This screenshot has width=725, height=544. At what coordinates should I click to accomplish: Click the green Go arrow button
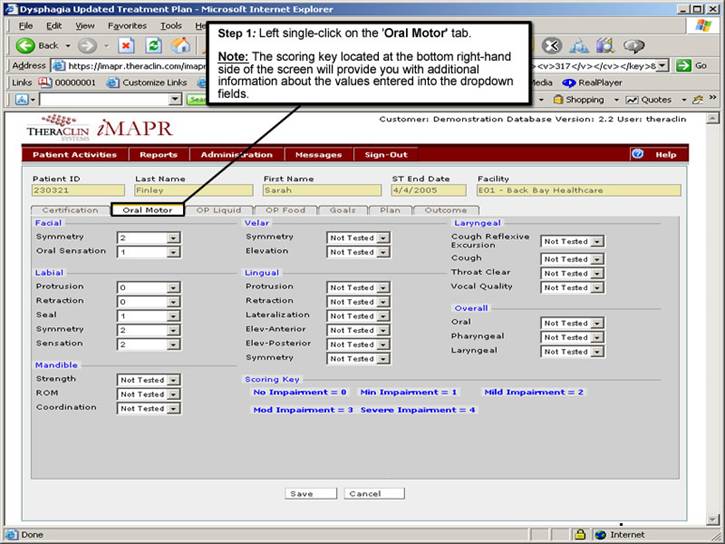click(685, 65)
